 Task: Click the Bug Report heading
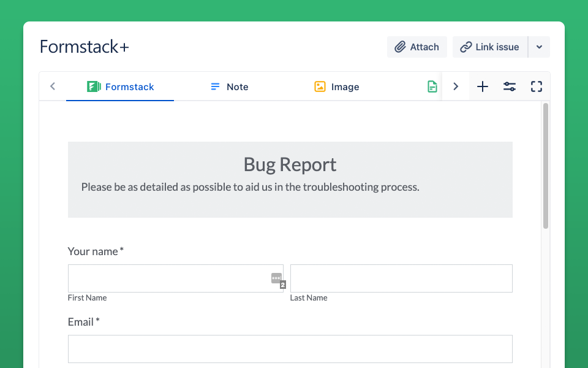(x=290, y=164)
